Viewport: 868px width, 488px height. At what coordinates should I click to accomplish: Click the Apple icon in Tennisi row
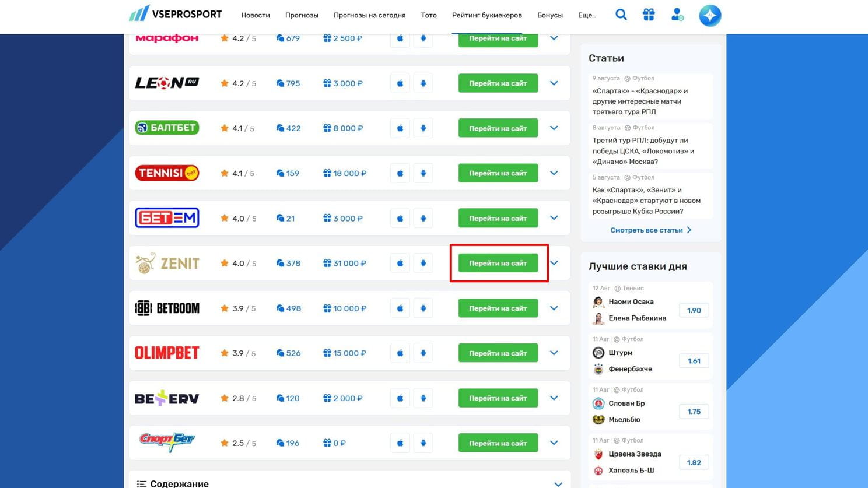pyautogui.click(x=400, y=173)
